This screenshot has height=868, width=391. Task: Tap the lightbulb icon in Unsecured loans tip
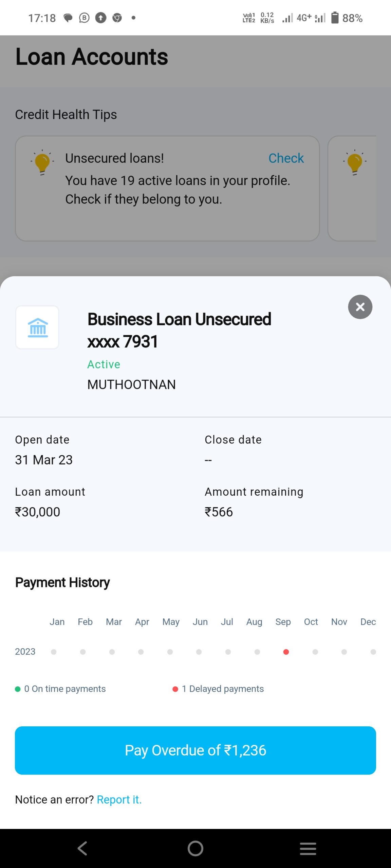click(42, 162)
